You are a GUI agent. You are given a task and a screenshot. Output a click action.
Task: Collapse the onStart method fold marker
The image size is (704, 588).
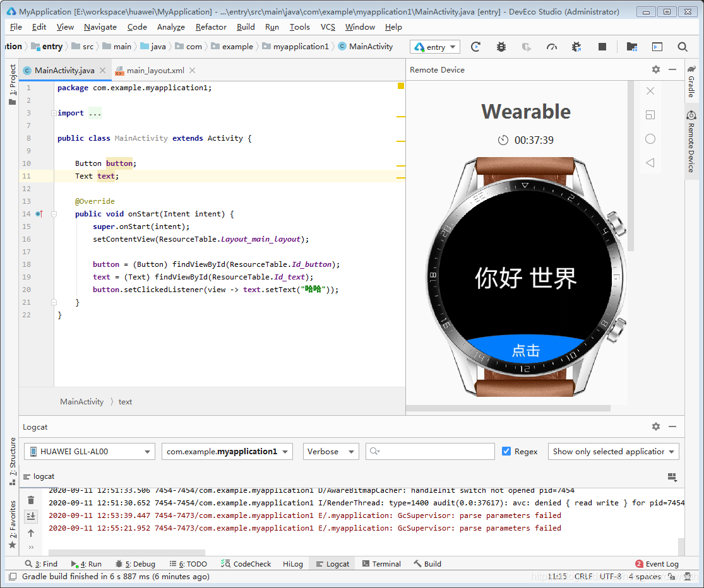(x=54, y=214)
